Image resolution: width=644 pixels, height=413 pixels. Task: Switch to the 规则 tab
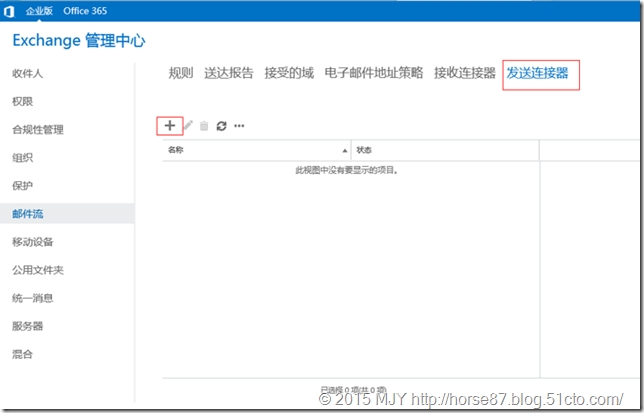[181, 73]
